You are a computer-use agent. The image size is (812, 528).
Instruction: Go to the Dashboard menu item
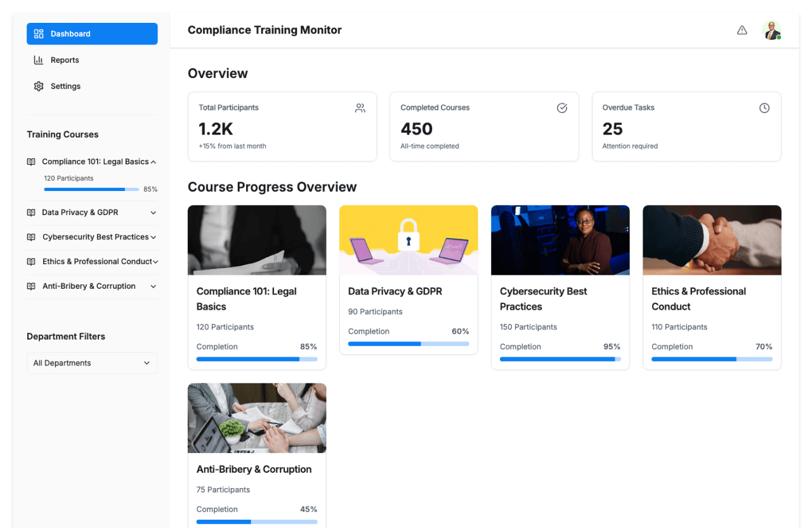click(92, 34)
